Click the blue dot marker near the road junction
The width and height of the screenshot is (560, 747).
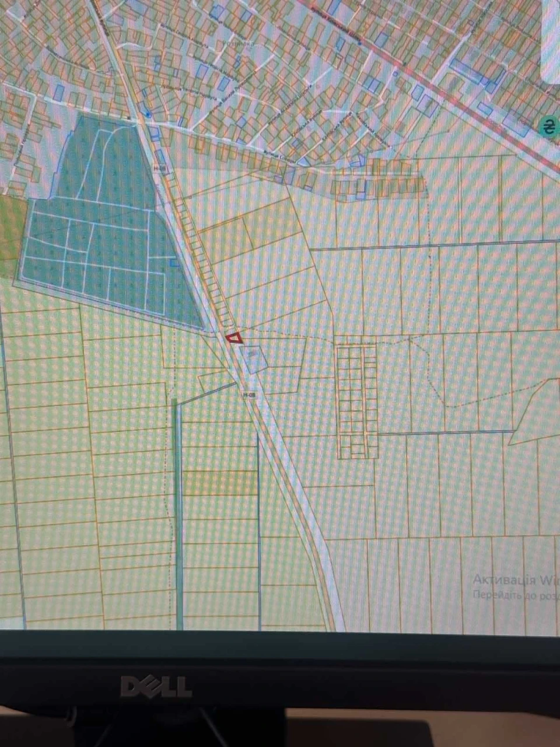click(x=149, y=115)
